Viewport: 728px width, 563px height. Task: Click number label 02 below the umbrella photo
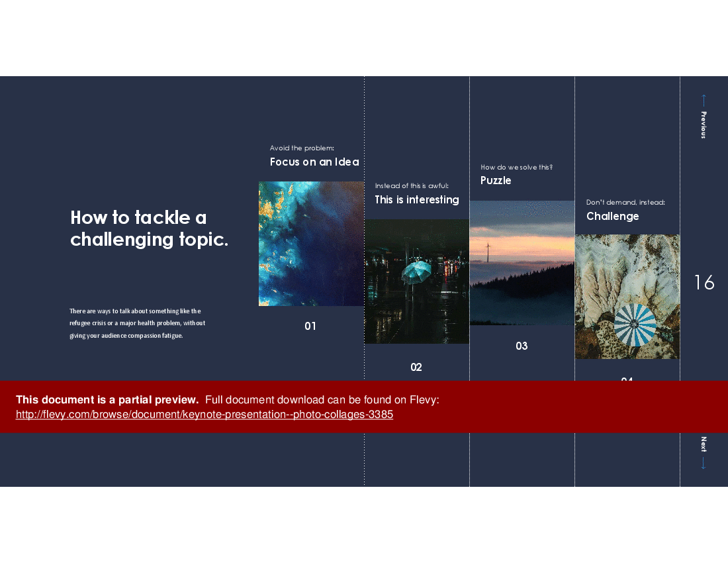[x=416, y=366]
